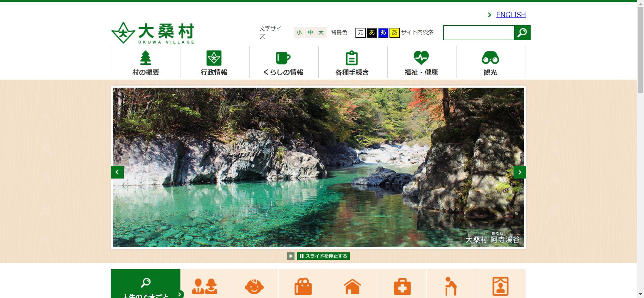Click the Okuwa Village logo
644x298 pixels.
click(x=153, y=33)
